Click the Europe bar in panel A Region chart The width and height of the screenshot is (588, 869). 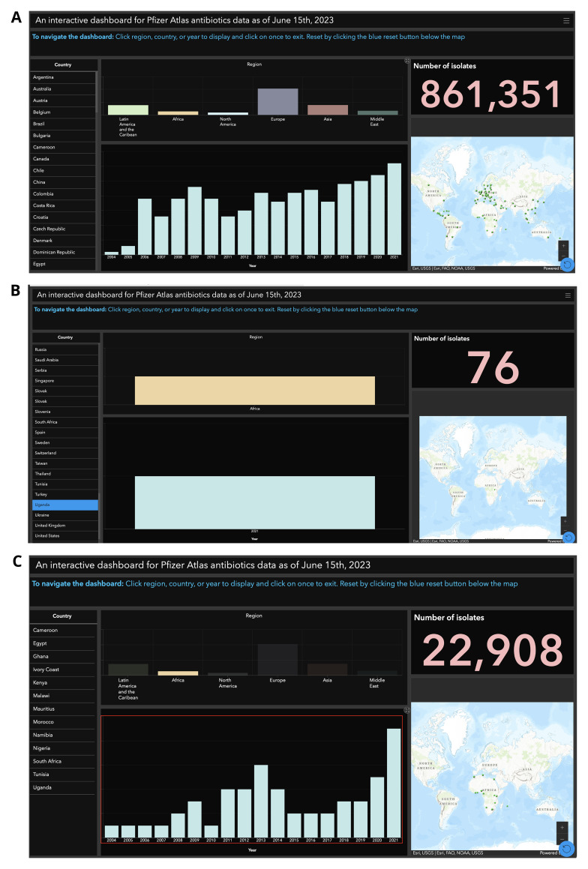(277, 101)
